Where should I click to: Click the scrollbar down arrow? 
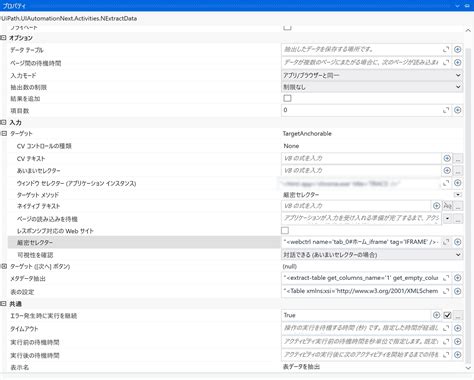coord(468,368)
